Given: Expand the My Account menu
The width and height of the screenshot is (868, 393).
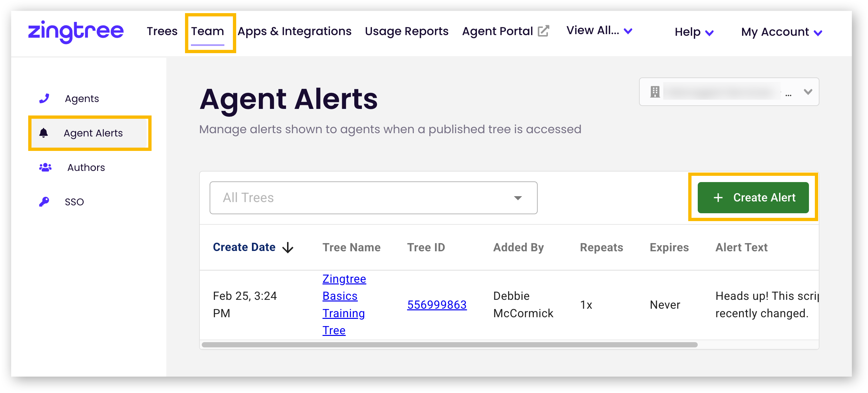Looking at the screenshot, I should point(781,32).
